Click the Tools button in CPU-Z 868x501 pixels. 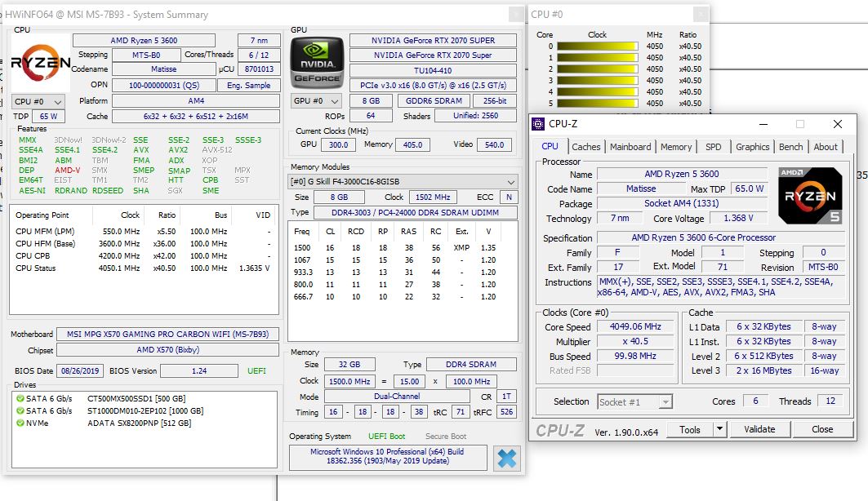[x=690, y=429]
